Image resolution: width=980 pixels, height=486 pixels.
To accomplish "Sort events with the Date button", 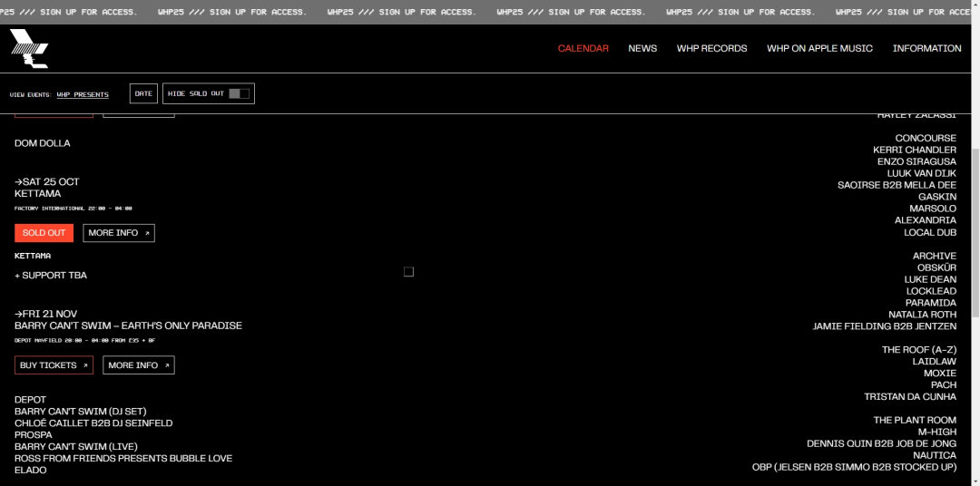I will click(143, 93).
